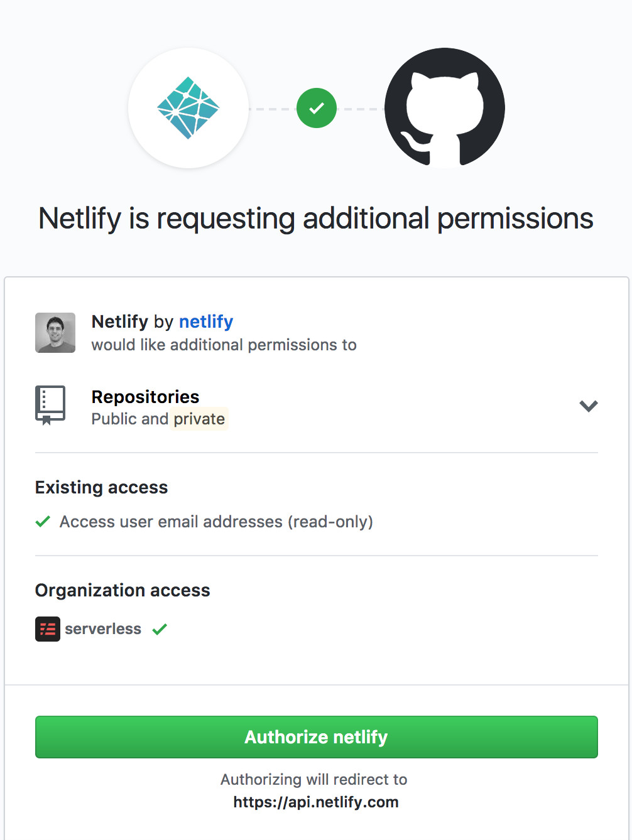Click the 'Existing access' heading
Screen dimensions: 632x840
pyautogui.click(x=102, y=487)
